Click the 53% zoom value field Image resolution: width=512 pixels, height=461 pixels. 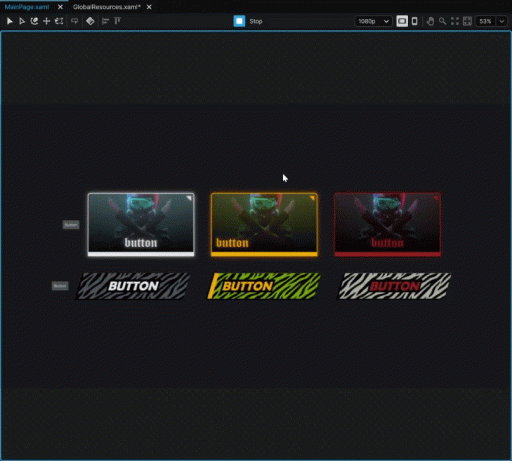485,21
